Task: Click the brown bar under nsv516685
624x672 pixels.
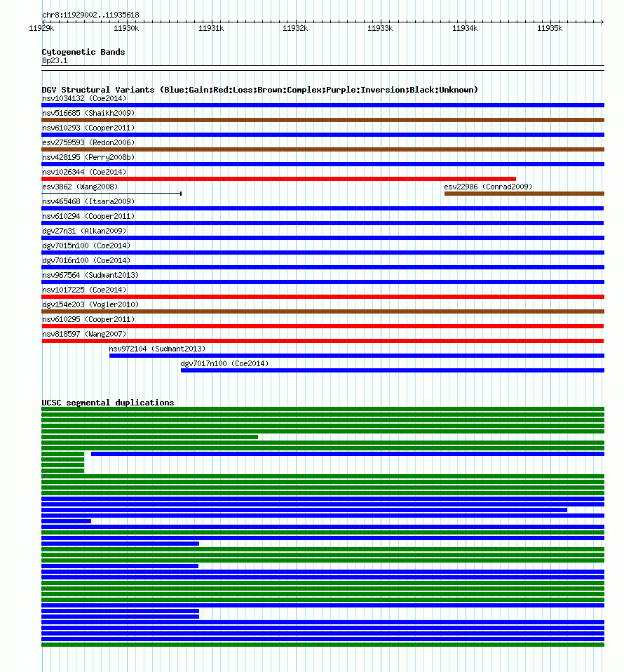Action: click(x=323, y=120)
